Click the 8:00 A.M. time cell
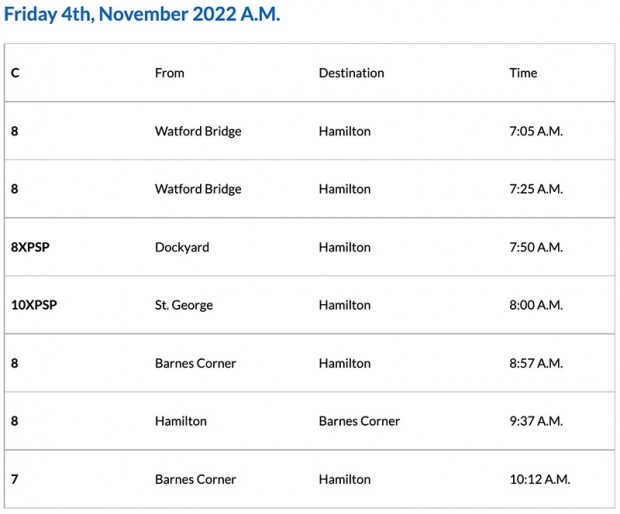Image resolution: width=620 pixels, height=514 pixels. click(536, 305)
